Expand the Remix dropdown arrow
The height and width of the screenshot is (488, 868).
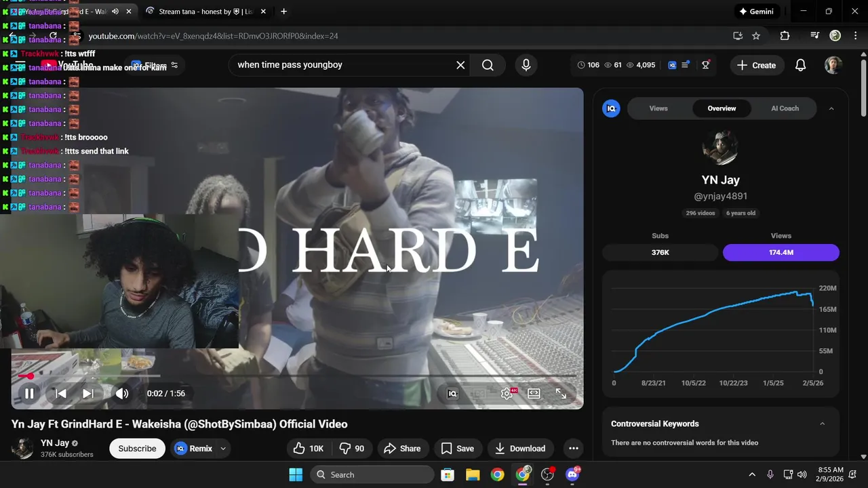(x=223, y=449)
